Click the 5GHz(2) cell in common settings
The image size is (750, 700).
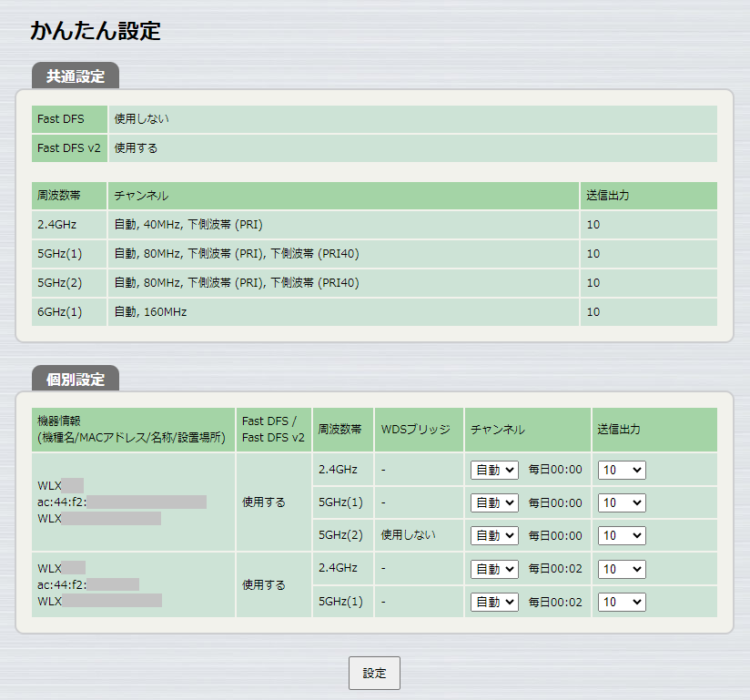tap(69, 283)
